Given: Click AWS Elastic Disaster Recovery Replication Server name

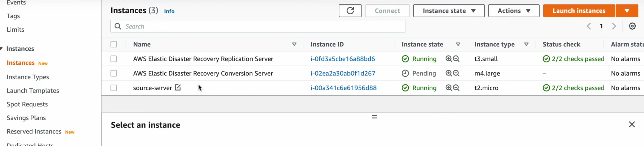Looking at the screenshot, I should (203, 59).
